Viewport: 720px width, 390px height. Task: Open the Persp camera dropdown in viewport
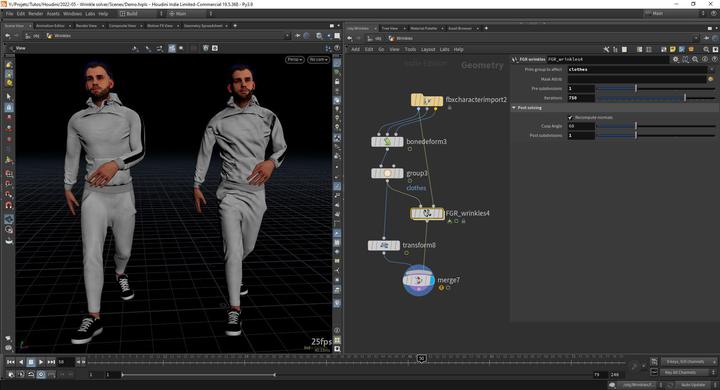point(294,60)
